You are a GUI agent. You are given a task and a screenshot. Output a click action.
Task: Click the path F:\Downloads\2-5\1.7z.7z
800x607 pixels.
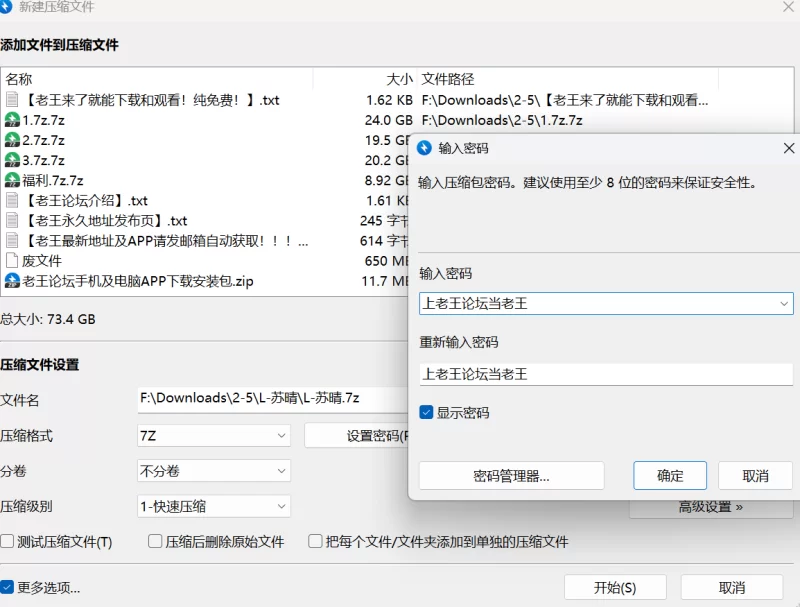coord(502,120)
